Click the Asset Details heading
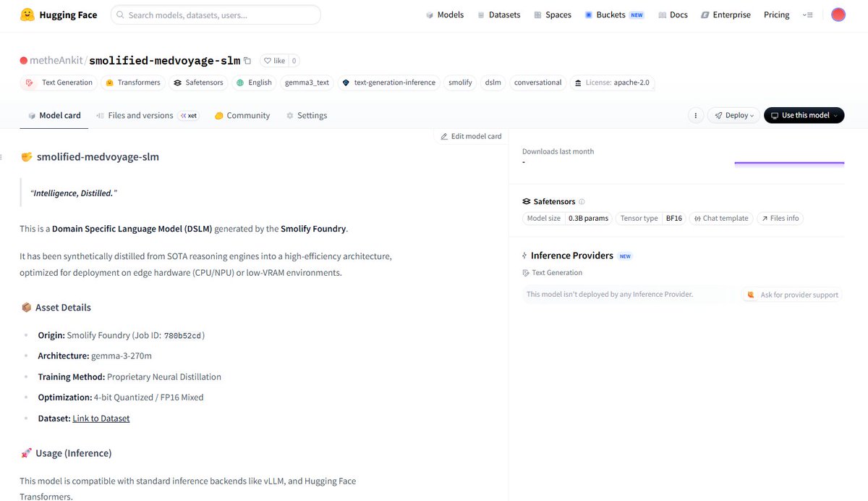This screenshot has width=868, height=501. tap(63, 308)
